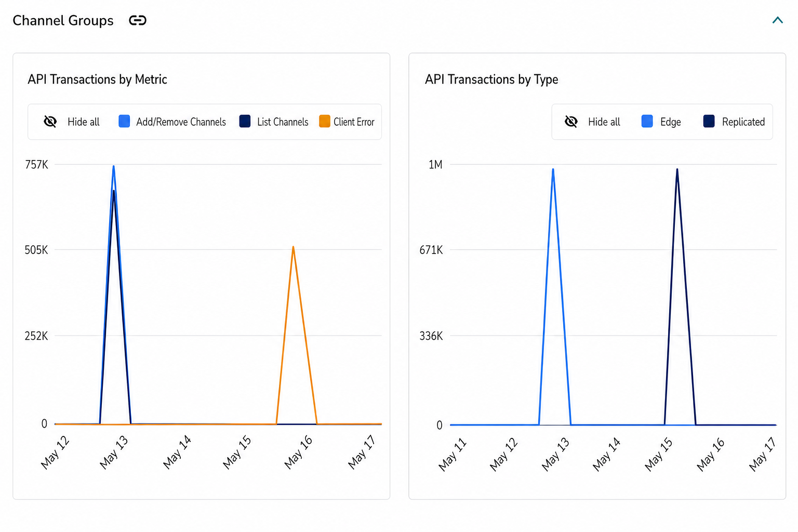The height and width of the screenshot is (532, 798).
Task: Click the API Transactions by Metric title
Action: coord(97,79)
